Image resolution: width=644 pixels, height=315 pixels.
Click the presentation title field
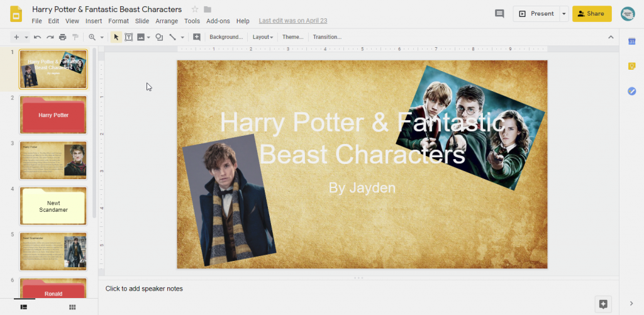tap(107, 9)
